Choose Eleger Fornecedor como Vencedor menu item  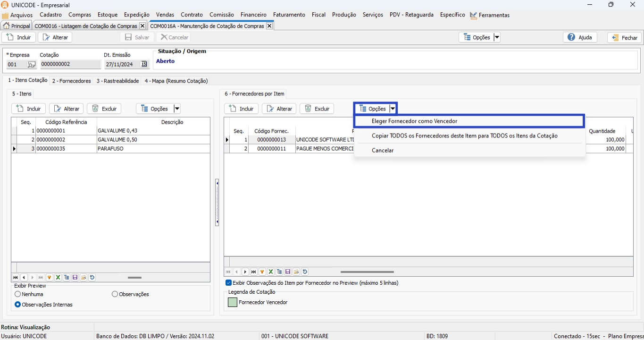(414, 121)
